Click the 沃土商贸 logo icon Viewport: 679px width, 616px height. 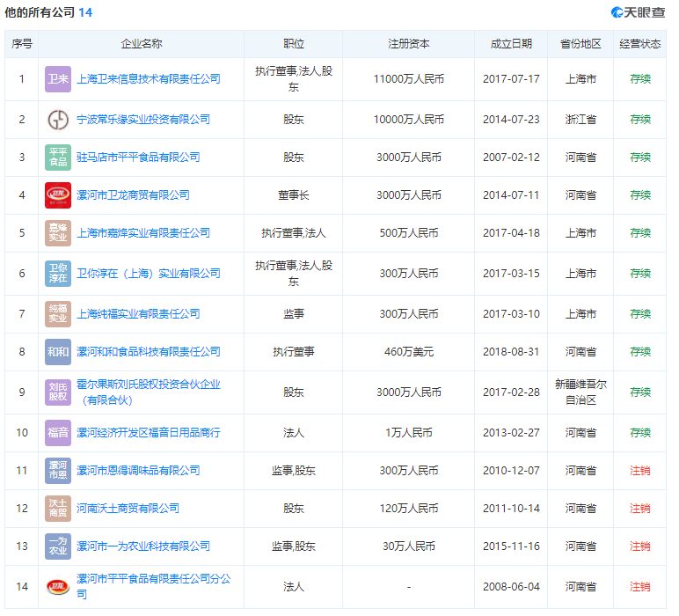[x=58, y=509]
